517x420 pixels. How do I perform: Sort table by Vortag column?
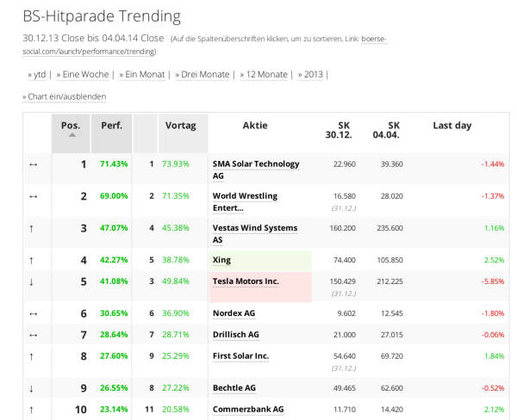point(180,126)
